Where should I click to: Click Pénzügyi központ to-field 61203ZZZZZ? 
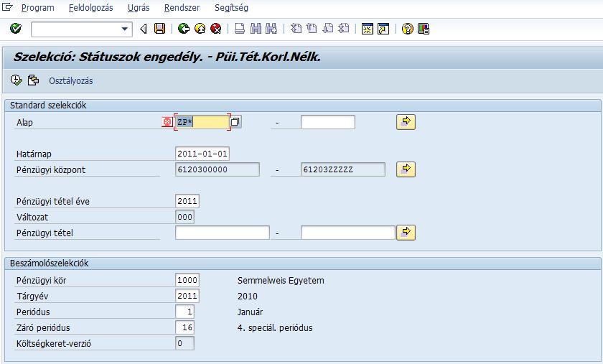(x=342, y=169)
